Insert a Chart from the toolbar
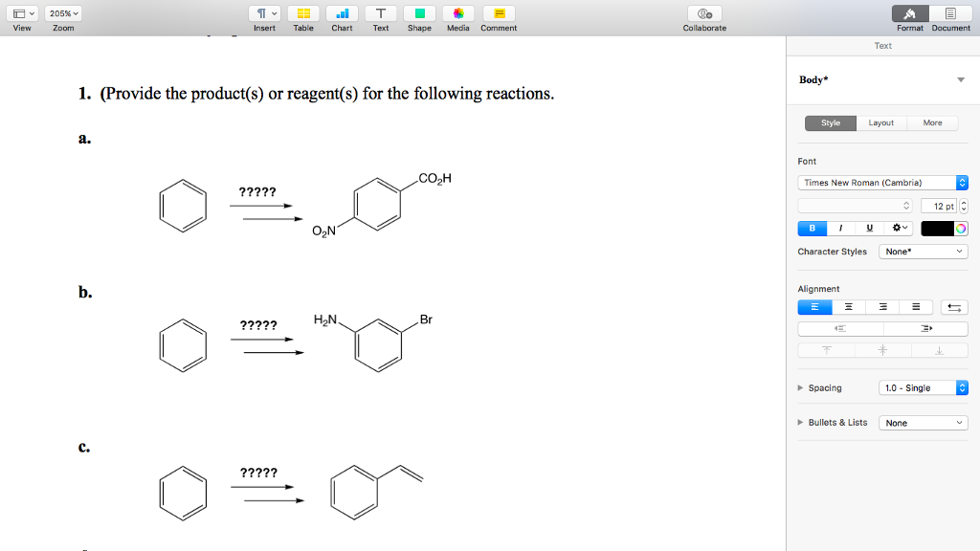The width and height of the screenshot is (980, 551). tap(342, 14)
